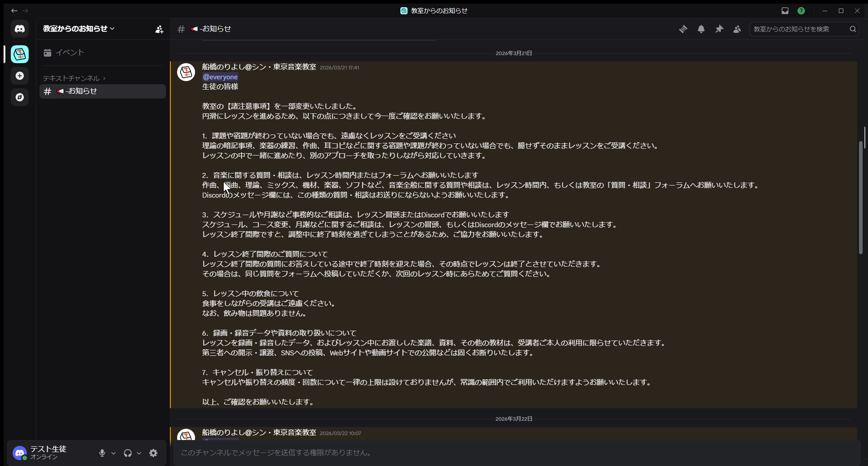Expand the 教室からのお知らせ server dropdown
The image size is (868, 466).
point(79,29)
